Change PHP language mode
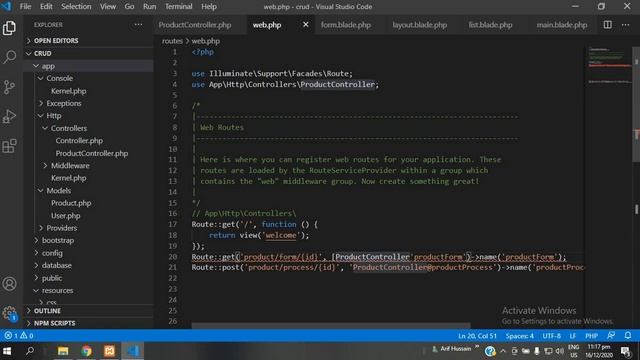 [x=591, y=336]
